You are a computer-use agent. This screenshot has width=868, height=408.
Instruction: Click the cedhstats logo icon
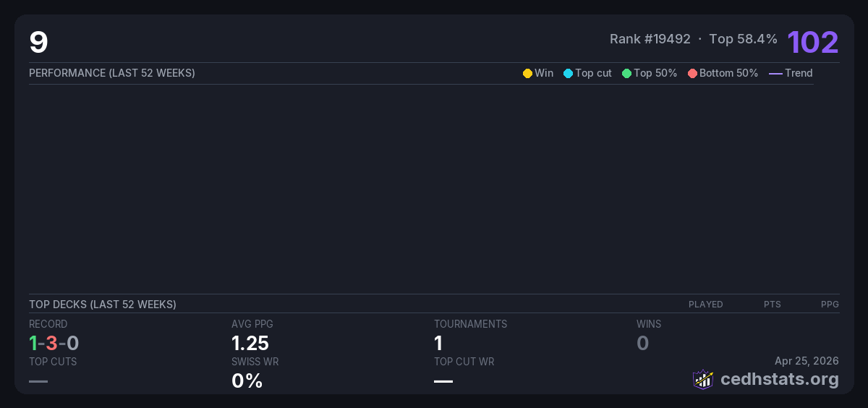pos(702,379)
